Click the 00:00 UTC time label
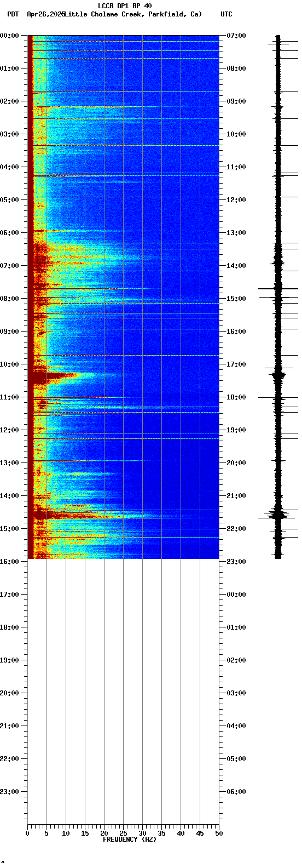This screenshot has height=868, width=302. (236, 595)
